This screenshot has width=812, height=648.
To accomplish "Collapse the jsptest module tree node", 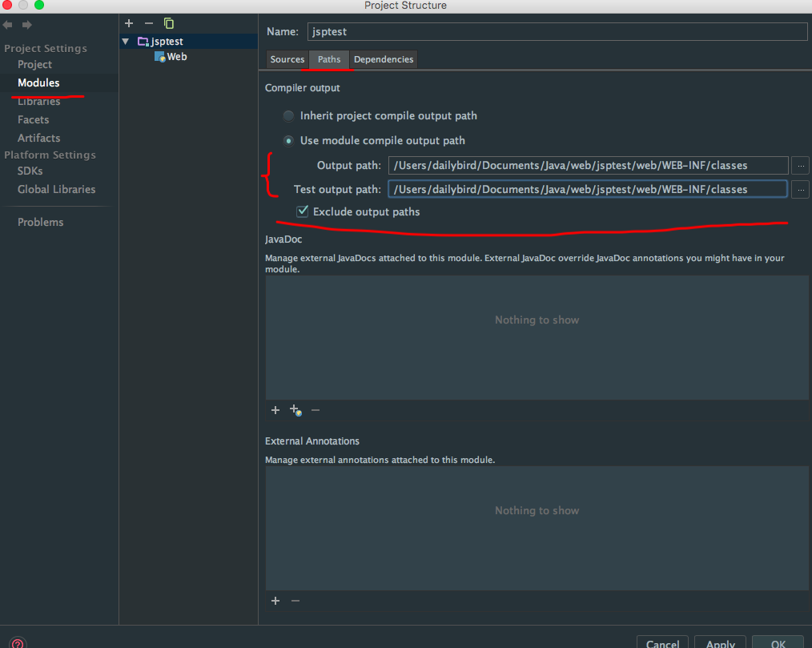I will [126, 42].
